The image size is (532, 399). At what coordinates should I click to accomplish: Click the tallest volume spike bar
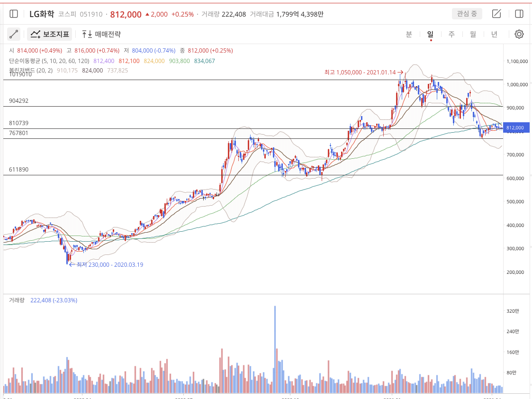pyautogui.click(x=275, y=349)
